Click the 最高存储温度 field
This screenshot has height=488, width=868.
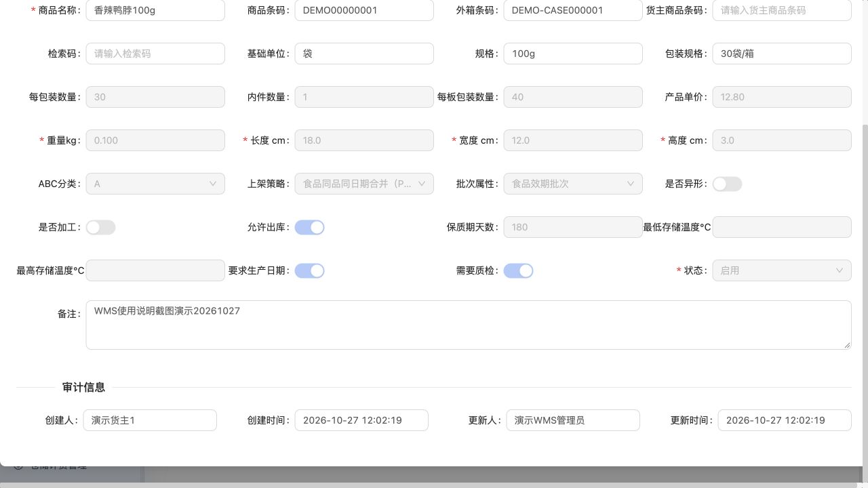coord(155,270)
